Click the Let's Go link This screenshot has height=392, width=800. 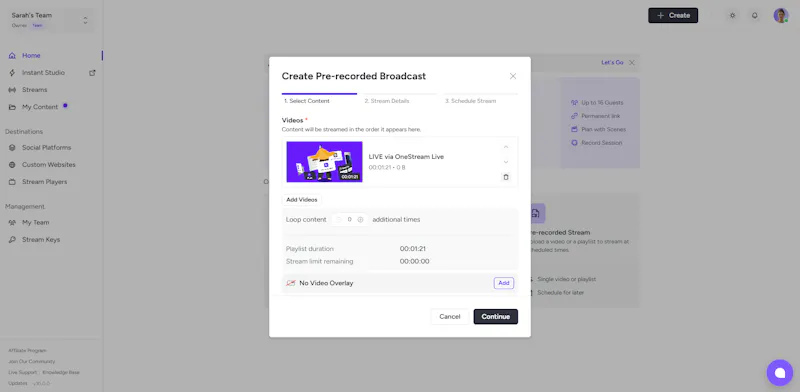tap(612, 62)
